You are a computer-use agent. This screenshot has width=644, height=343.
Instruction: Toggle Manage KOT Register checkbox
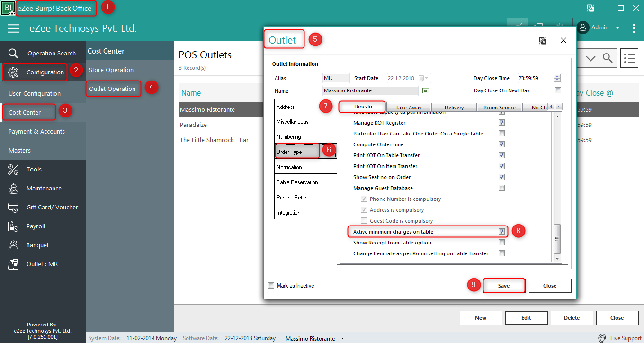(x=501, y=123)
